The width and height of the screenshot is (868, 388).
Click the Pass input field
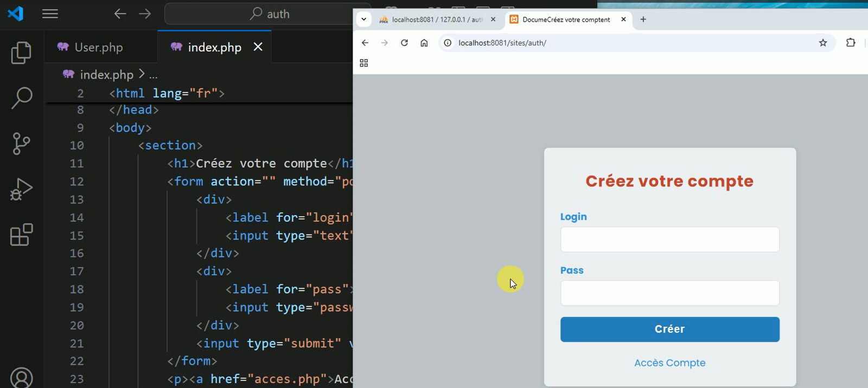[x=670, y=293]
